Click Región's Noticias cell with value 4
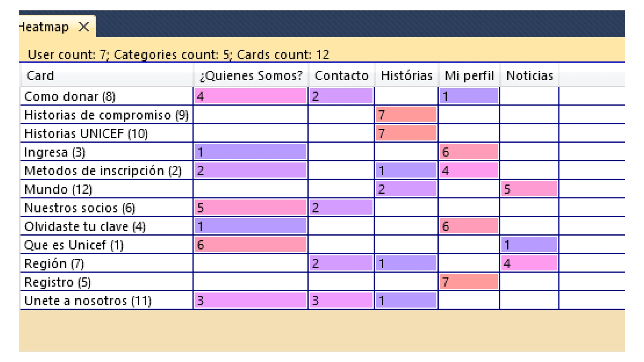Screen dimensions: 644x362 coord(529,263)
